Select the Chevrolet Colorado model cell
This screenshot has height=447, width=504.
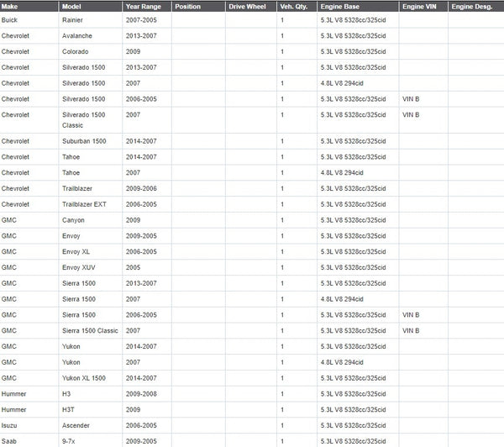tap(75, 52)
